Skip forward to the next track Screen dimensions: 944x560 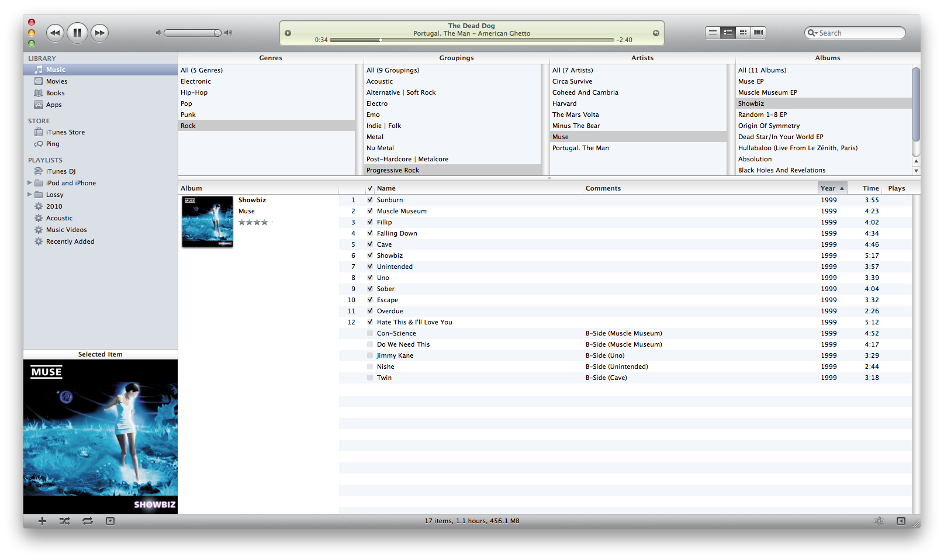pyautogui.click(x=100, y=33)
